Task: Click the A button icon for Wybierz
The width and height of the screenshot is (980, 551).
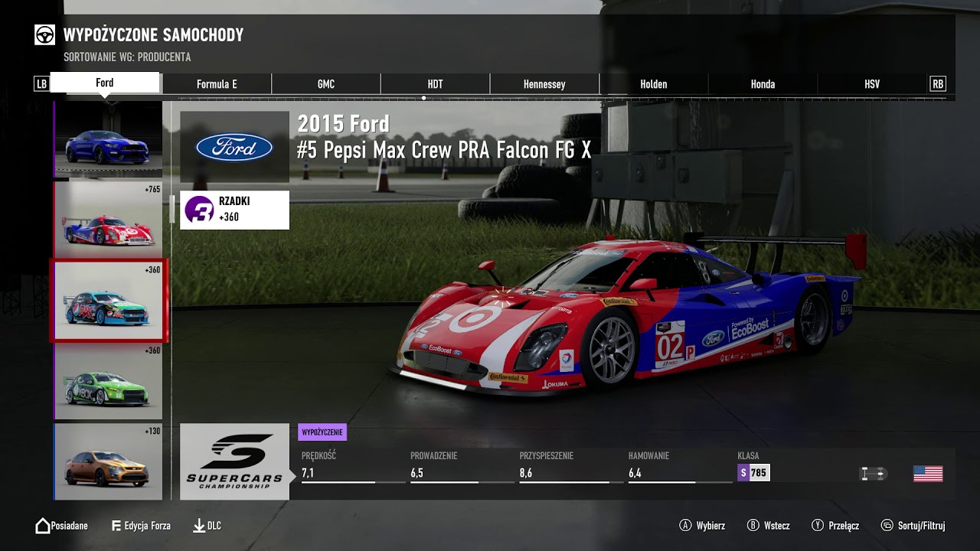Action: pos(686,526)
